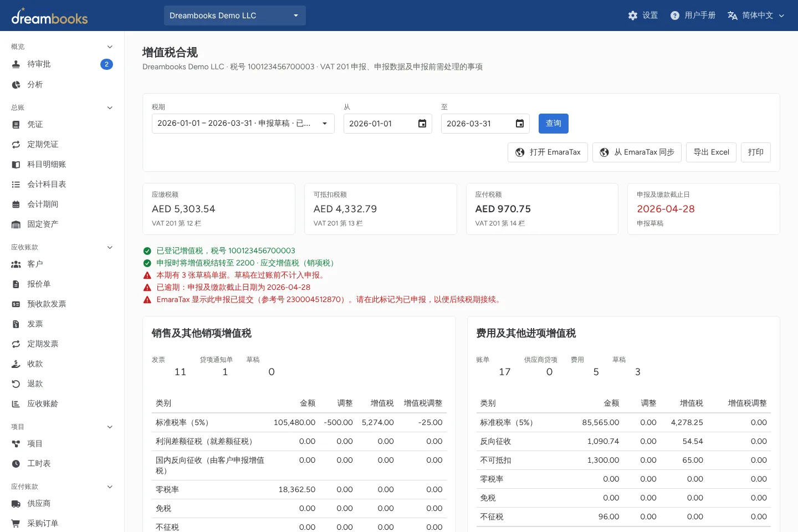Click the 客户 people icon
Viewport: 798px width, 532px height.
(x=16, y=264)
